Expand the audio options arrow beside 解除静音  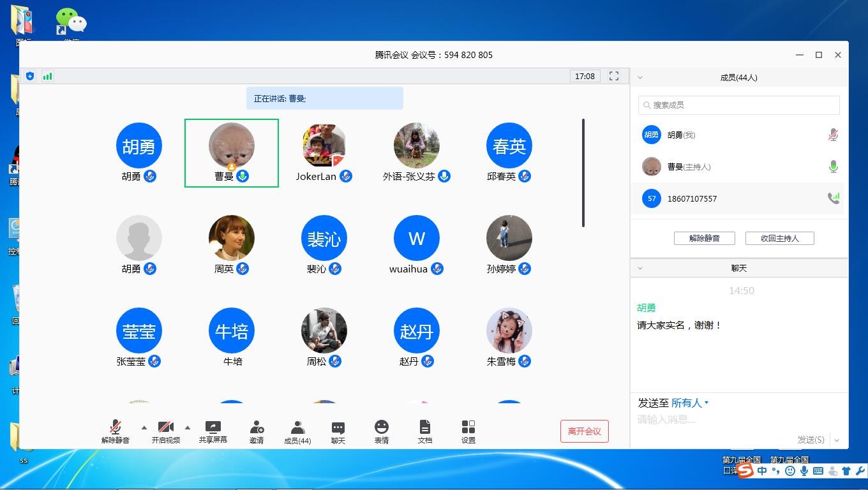click(x=144, y=427)
